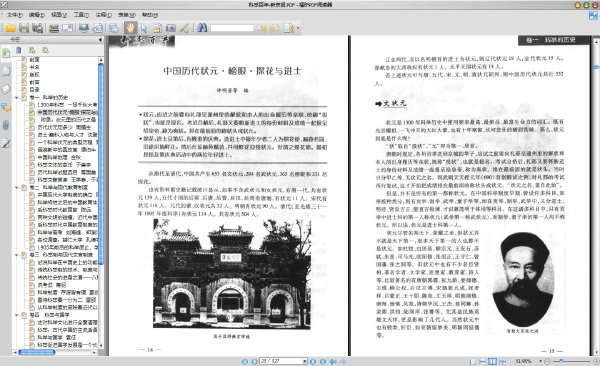Open the 工具 menu
The height and width of the screenshot is (366, 600).
pos(81,15)
